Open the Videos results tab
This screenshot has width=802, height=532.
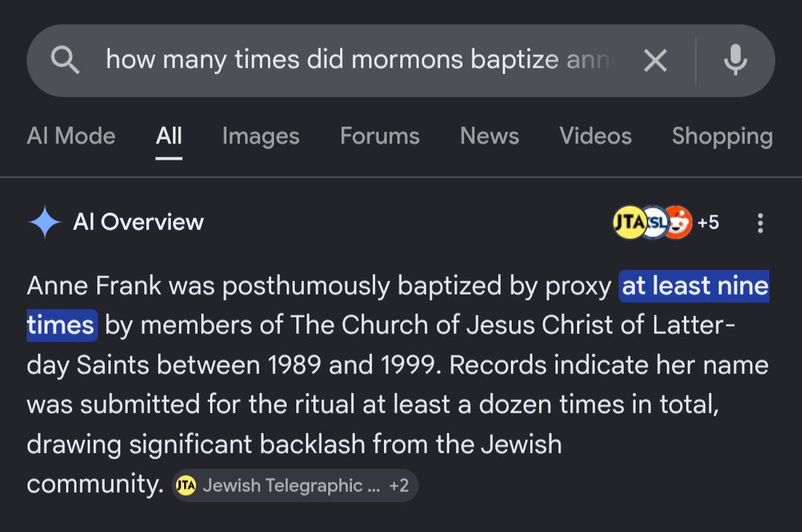pyautogui.click(x=596, y=136)
